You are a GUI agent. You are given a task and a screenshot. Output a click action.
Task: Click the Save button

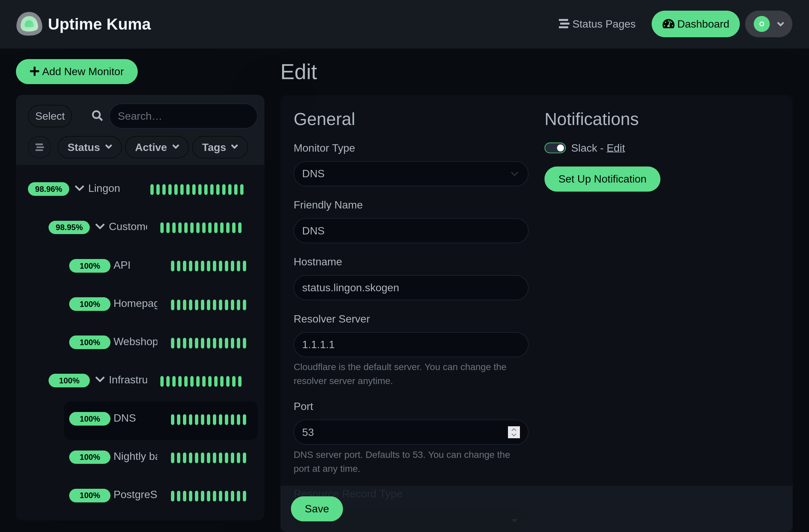(317, 509)
